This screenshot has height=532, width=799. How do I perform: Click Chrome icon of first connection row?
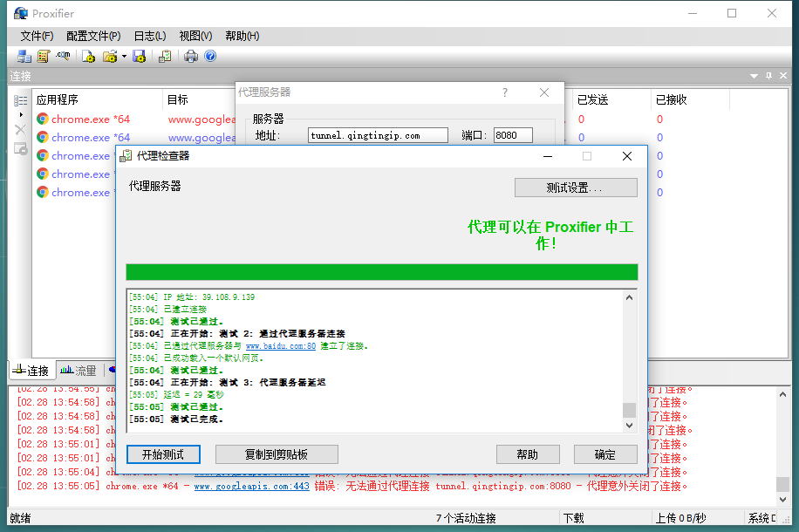pyautogui.click(x=43, y=119)
